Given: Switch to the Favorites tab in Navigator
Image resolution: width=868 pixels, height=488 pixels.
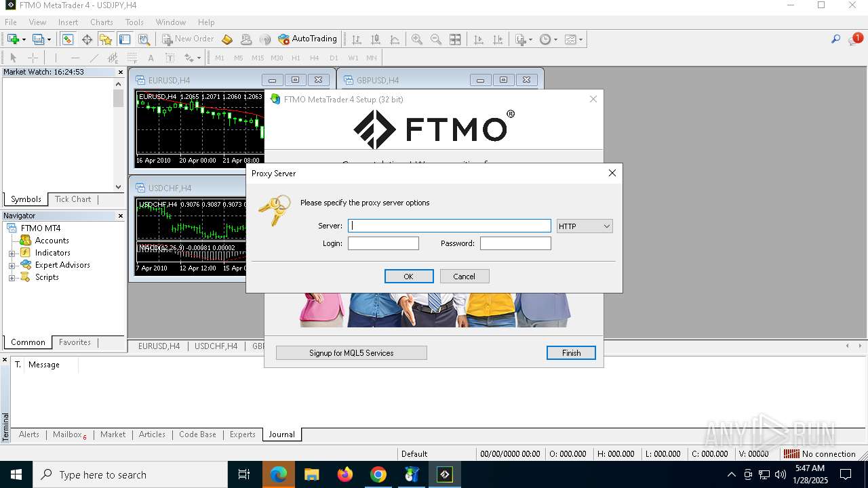Looking at the screenshot, I should (75, 342).
